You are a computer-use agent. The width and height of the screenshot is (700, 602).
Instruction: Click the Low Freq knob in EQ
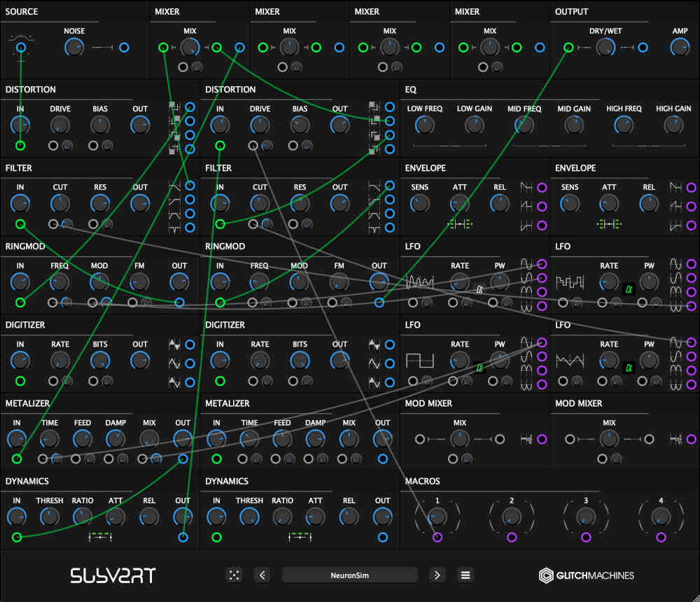[425, 125]
